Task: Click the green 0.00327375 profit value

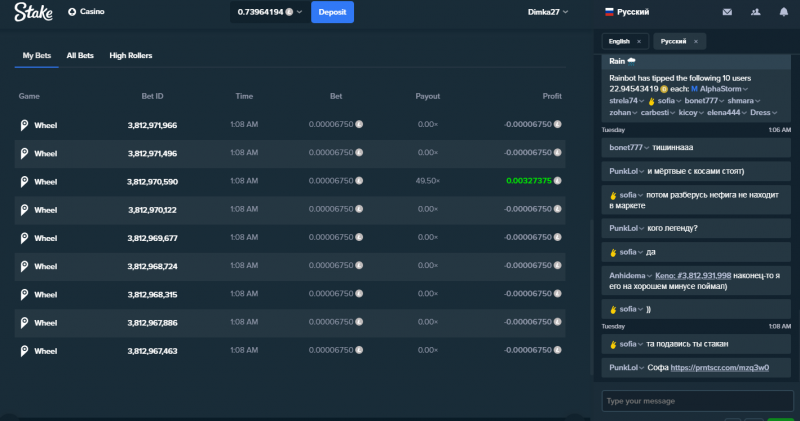Action: [529, 181]
